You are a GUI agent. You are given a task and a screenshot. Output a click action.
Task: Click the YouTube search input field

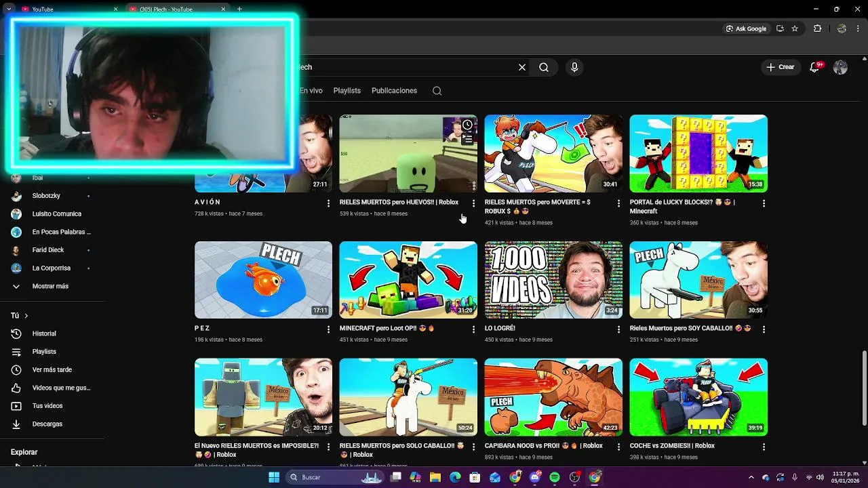click(407, 67)
